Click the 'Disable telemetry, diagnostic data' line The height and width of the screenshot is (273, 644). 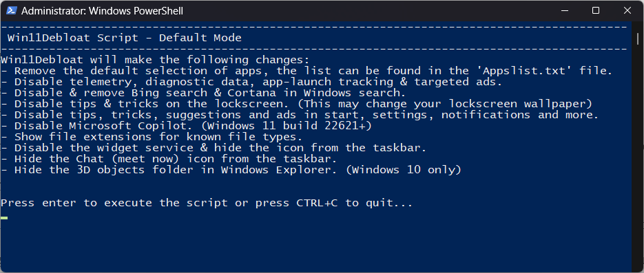click(x=251, y=82)
